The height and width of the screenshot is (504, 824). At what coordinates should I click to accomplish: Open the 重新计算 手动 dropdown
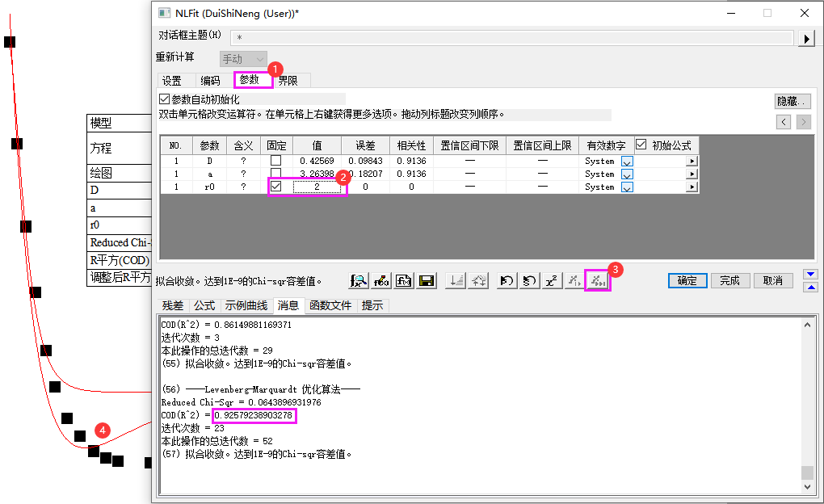click(x=243, y=59)
